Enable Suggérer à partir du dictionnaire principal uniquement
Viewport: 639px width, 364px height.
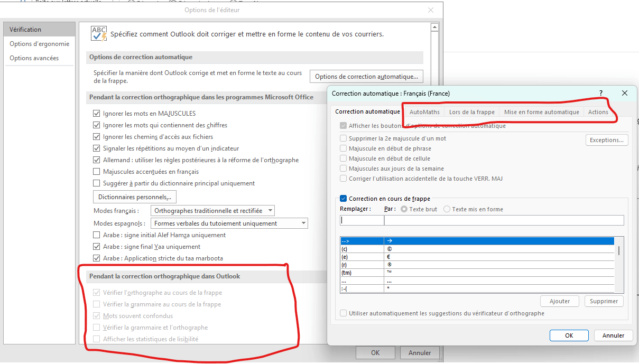click(96, 183)
